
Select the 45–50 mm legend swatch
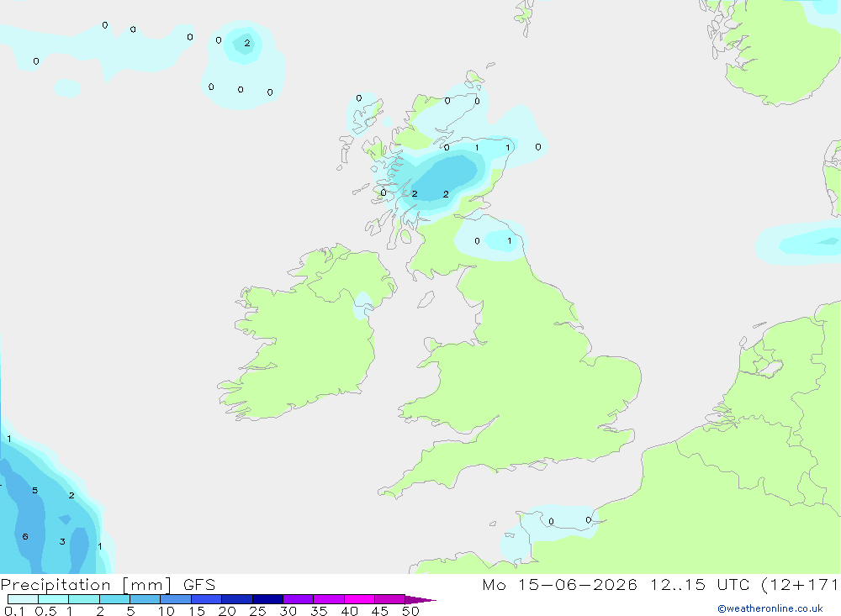[x=390, y=599]
